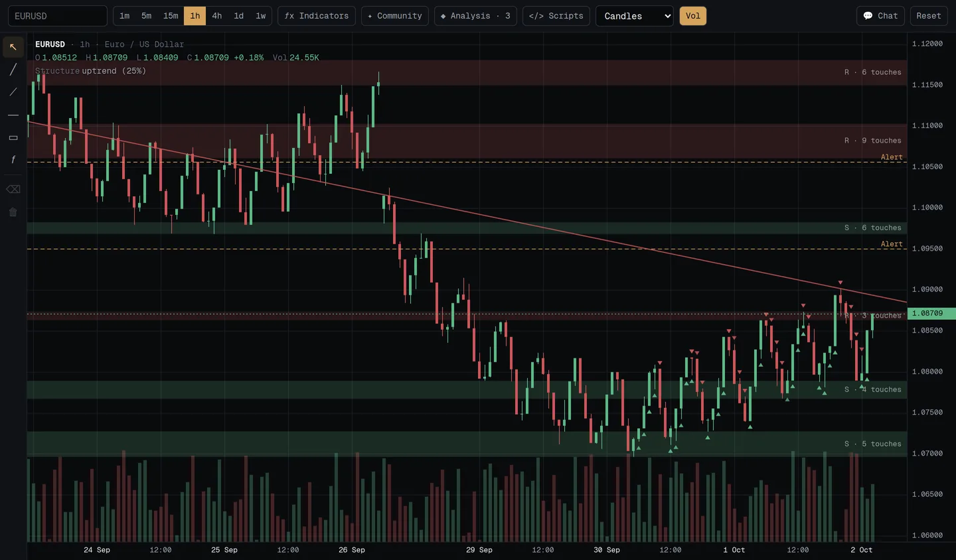This screenshot has height=560, width=956.
Task: Click the 'S · 4 touches' support label
Action: click(x=872, y=389)
